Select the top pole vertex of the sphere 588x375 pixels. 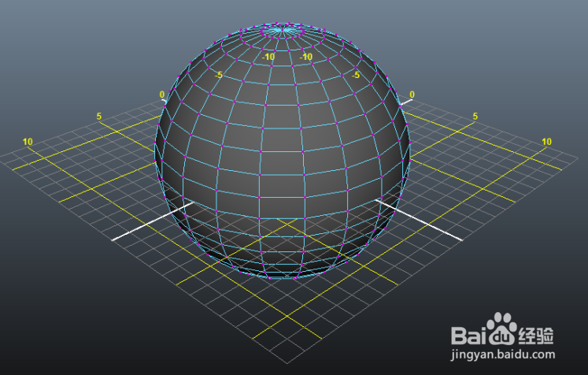point(282,29)
